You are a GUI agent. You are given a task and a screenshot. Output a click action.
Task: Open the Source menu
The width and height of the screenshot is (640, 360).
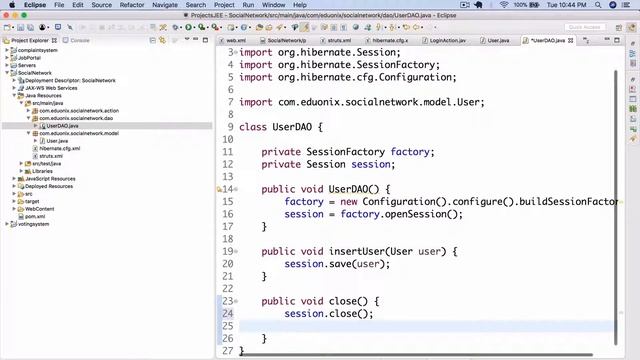[x=102, y=5]
